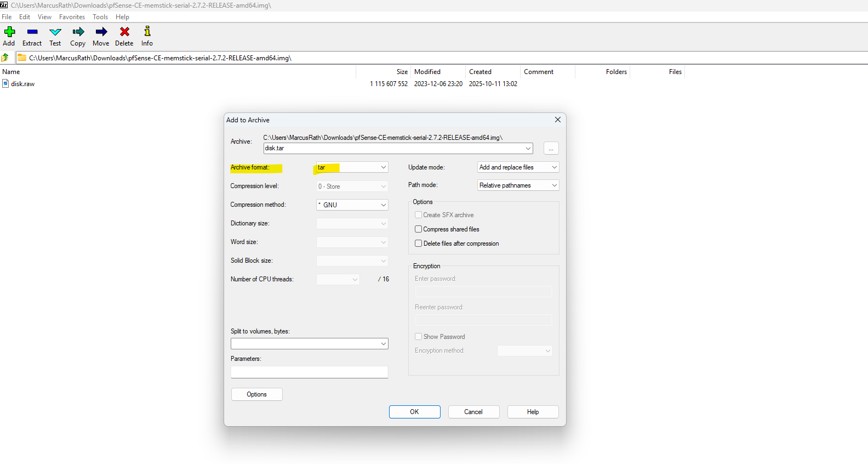This screenshot has width=868, height=464.
Task: Click the Cancel button in dialog
Action: pyautogui.click(x=473, y=412)
